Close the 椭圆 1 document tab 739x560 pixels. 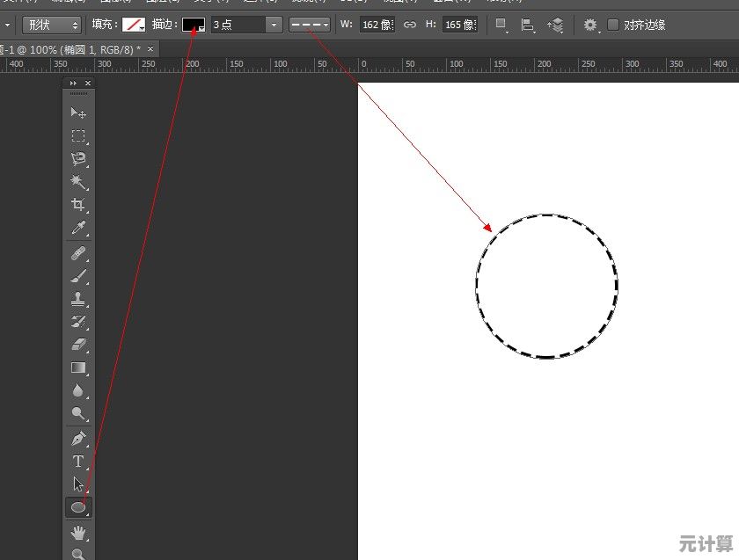point(150,48)
